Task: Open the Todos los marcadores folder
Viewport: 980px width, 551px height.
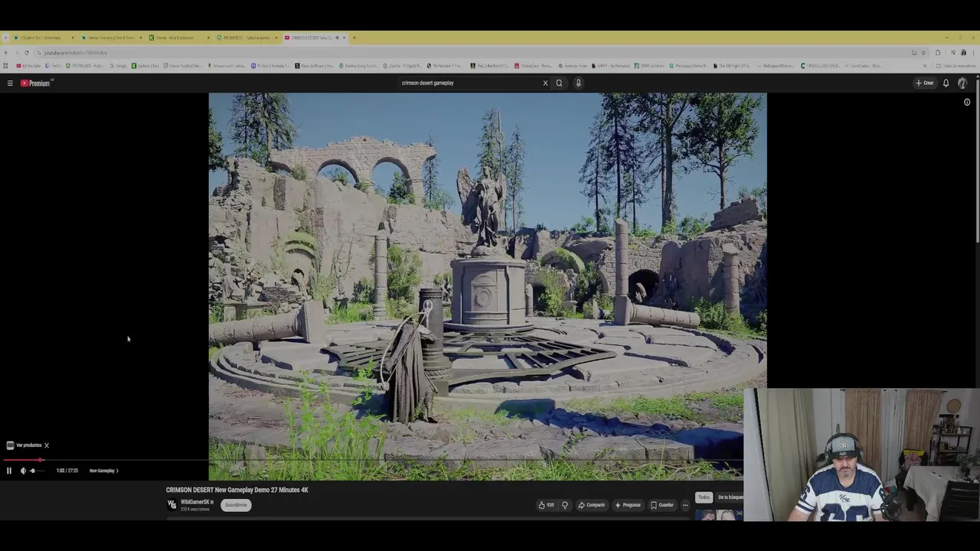Action: 957,66
